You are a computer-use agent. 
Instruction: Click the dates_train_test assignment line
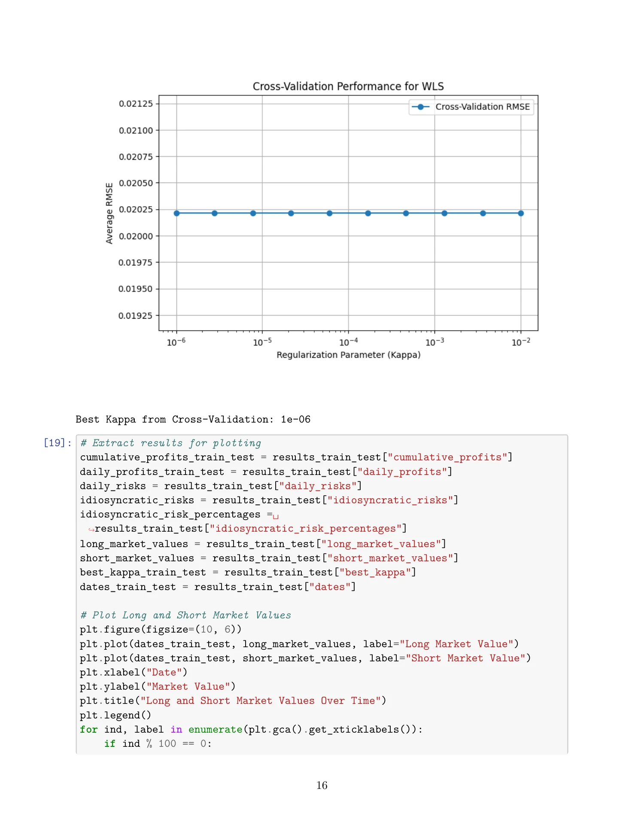point(218,587)
